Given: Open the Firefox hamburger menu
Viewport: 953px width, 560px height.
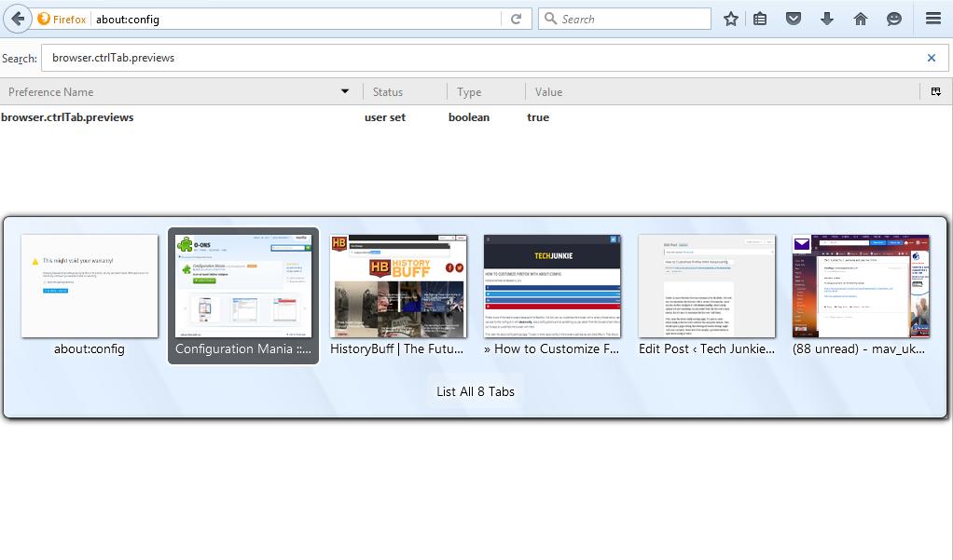Looking at the screenshot, I should click(932, 18).
